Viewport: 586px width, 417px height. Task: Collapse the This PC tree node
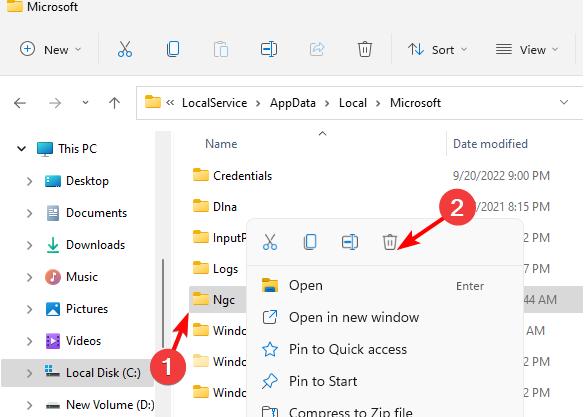(22, 149)
